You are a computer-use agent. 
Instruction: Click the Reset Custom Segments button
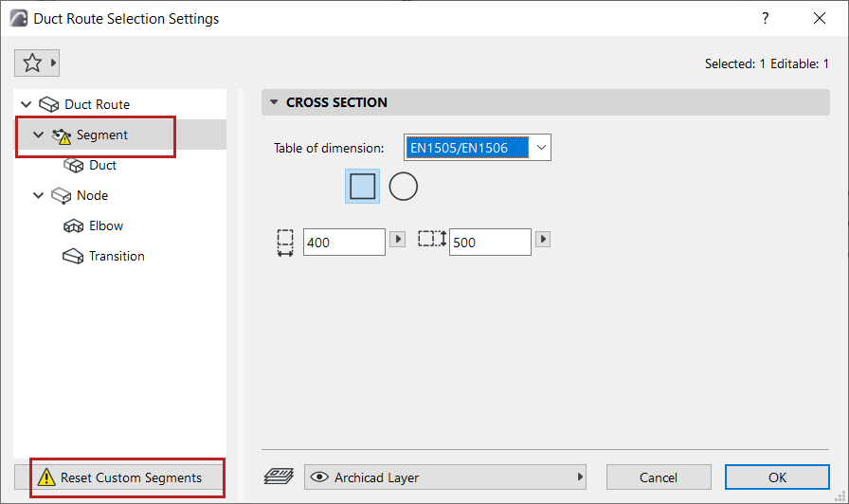130,477
